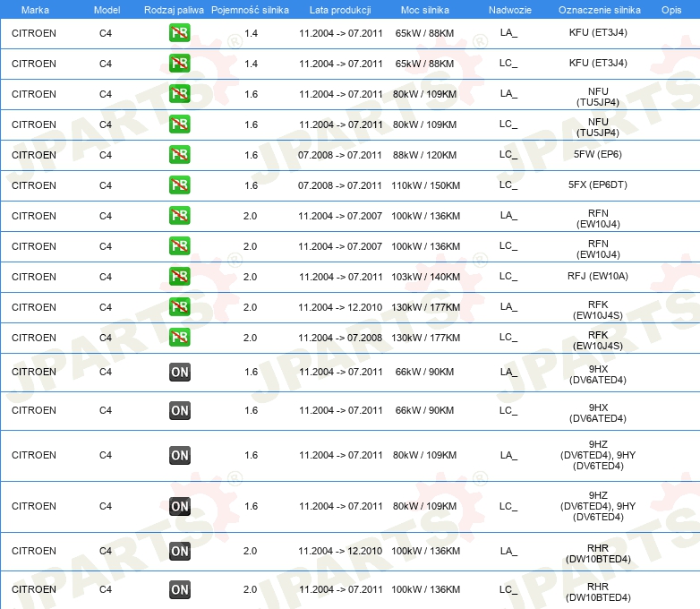700x609 pixels.
Task: Click the PB icon in the RFK LC_ row
Action: coord(179,337)
